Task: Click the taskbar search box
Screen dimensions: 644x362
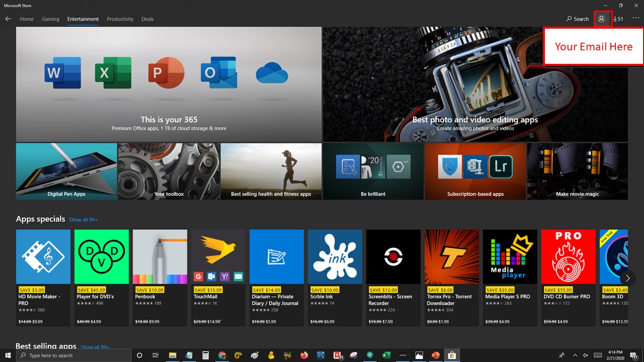Action: [73, 355]
